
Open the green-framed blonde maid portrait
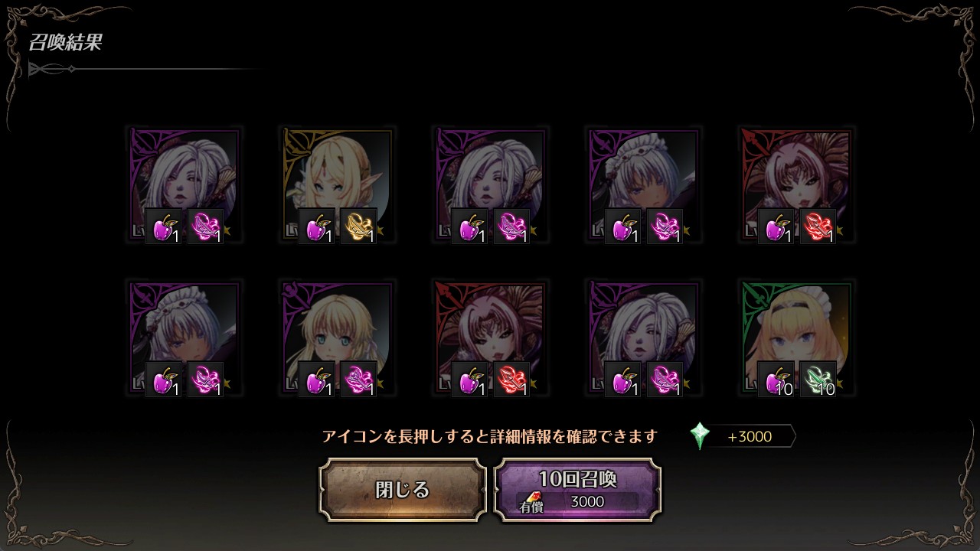796,338
